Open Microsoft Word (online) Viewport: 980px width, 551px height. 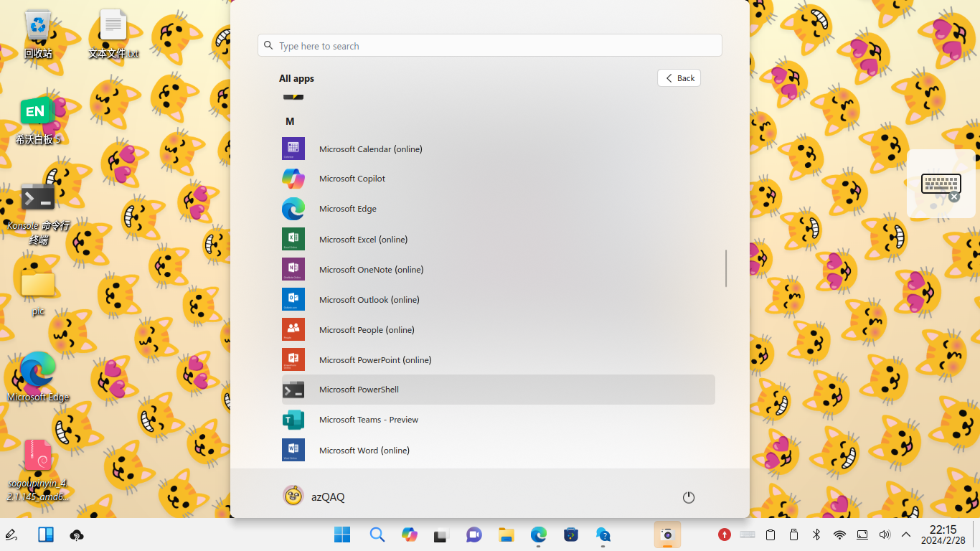click(499, 450)
